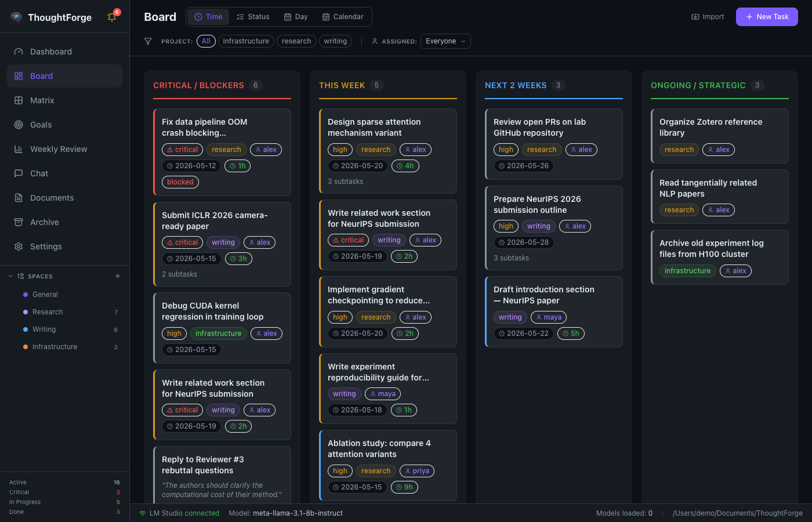Open the Research space
Screen dimensions: 812x522
click(x=64, y=312)
